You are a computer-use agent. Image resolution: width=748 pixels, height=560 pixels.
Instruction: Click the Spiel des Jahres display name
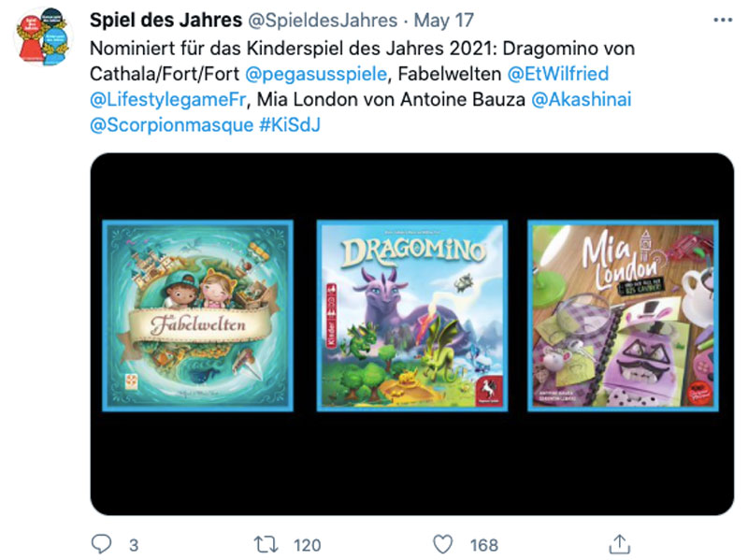coord(166,21)
